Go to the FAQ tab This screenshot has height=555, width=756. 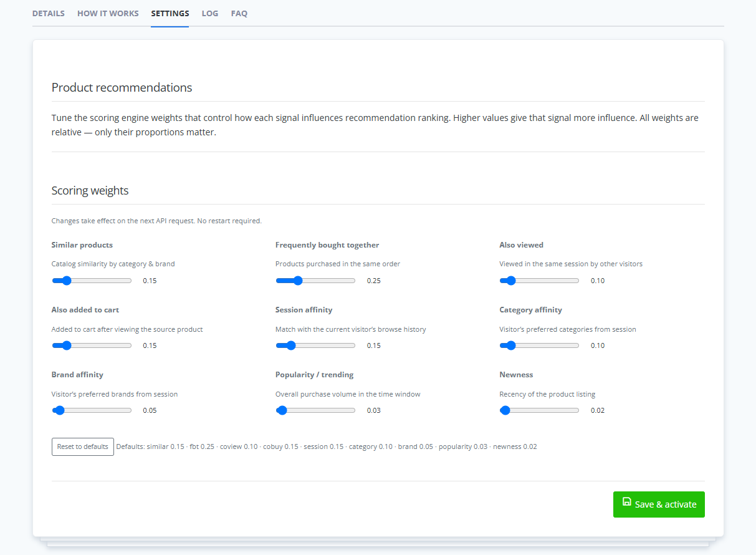239,13
